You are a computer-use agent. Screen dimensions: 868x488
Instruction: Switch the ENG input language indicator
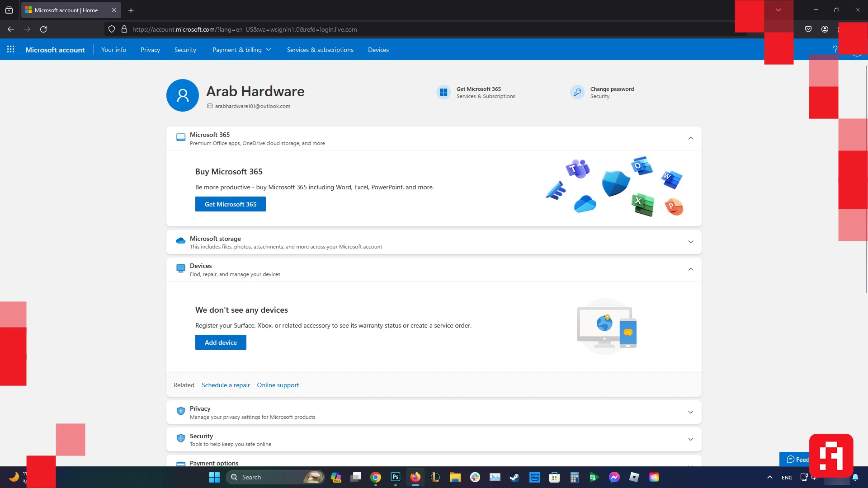point(787,478)
